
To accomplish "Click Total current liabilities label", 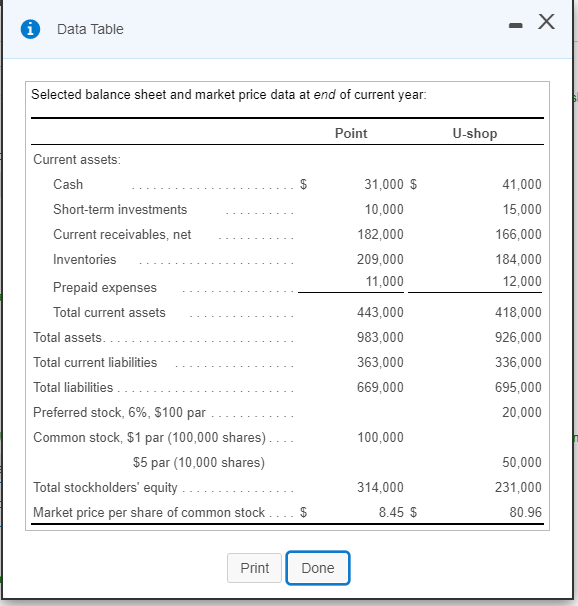I will coord(95,363).
